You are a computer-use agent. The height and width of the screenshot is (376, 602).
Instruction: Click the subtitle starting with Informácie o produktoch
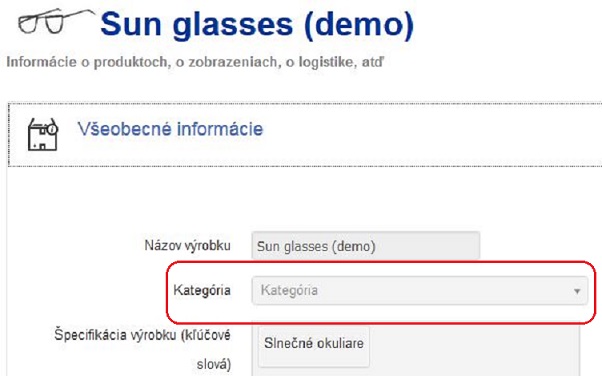195,62
